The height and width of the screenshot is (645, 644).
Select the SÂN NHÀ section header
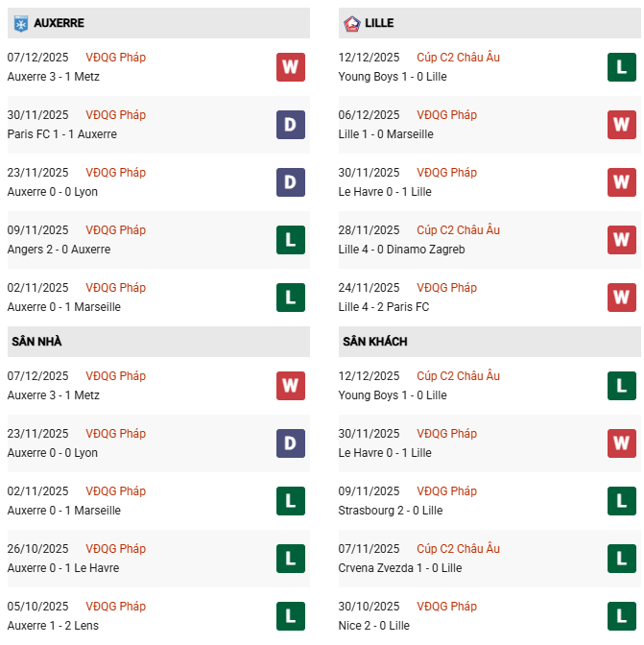(36, 342)
